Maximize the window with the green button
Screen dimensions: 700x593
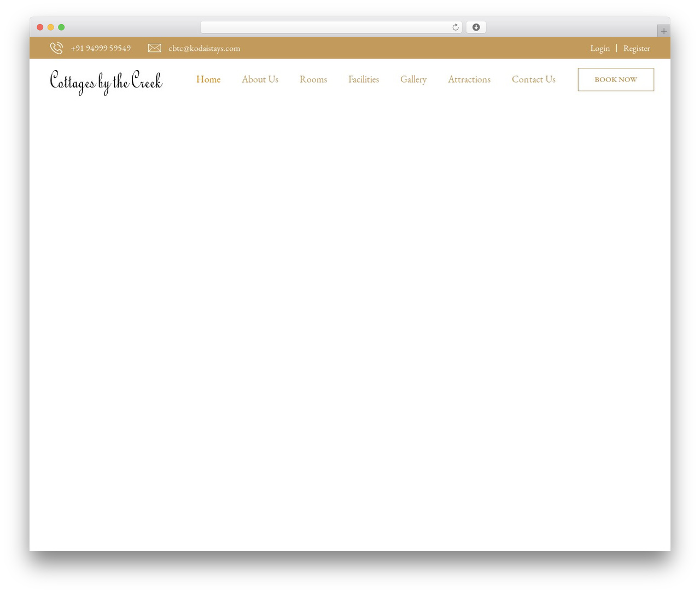point(61,27)
